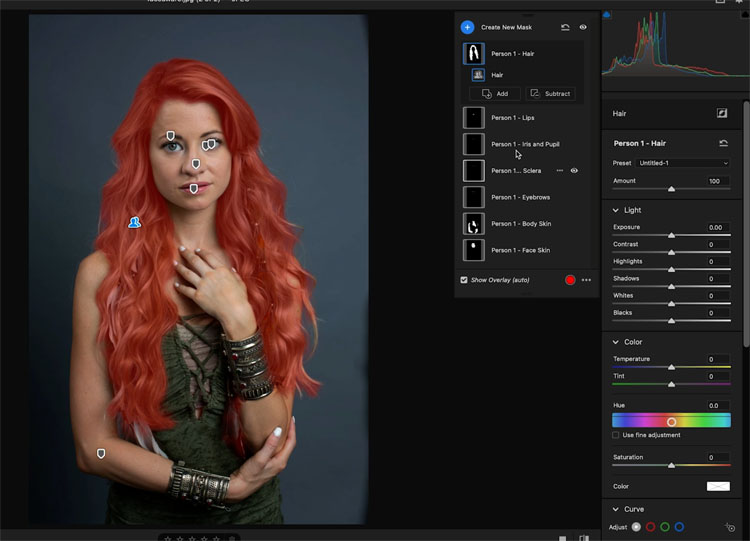Click the blue Create New Mask plus icon
The width and height of the screenshot is (750, 541).
[x=467, y=27]
